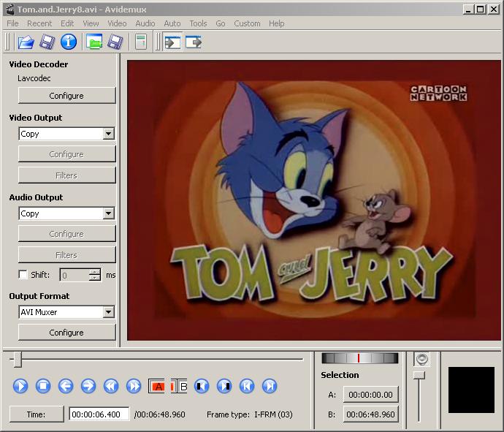Click Filters under Audio Output
The image size is (504, 432).
click(66, 255)
